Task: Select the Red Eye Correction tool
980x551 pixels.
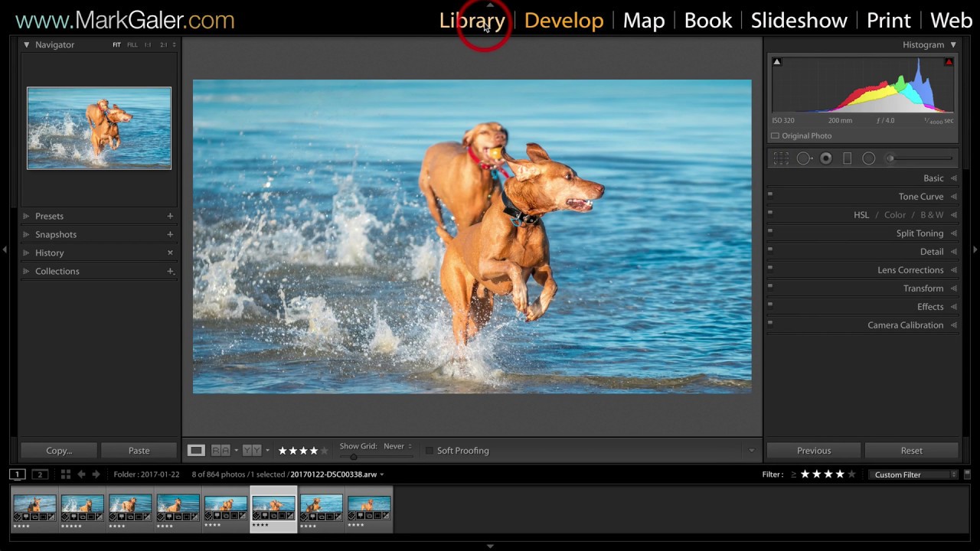Action: pos(826,158)
